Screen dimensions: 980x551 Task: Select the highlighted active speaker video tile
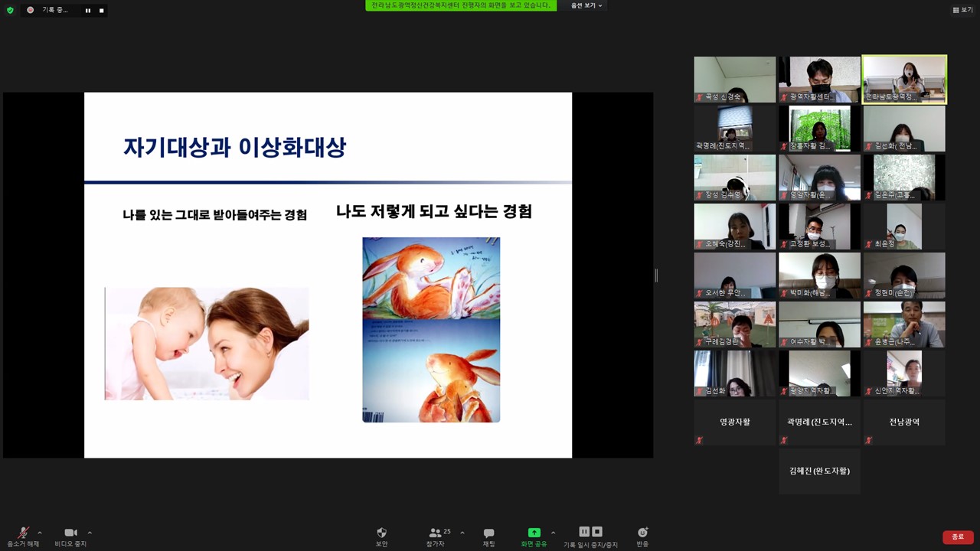point(904,79)
